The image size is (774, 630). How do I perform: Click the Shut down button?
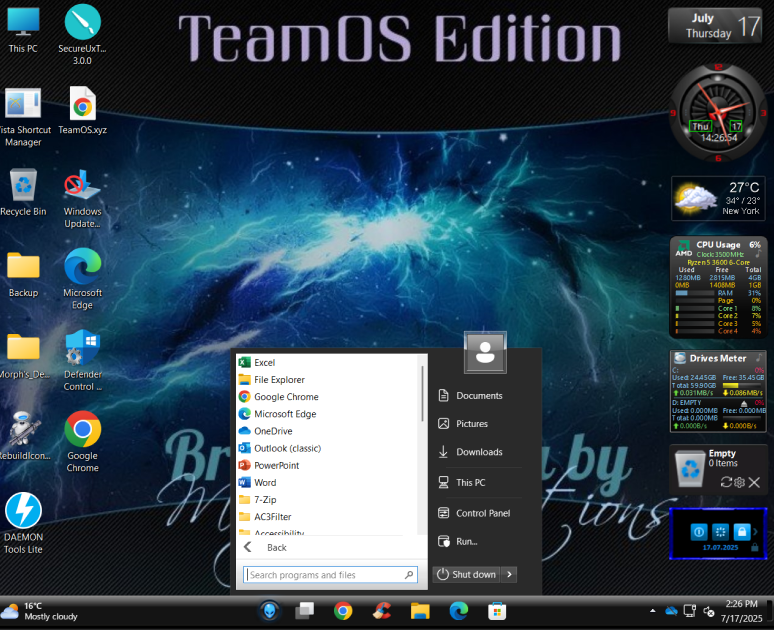coord(466,575)
